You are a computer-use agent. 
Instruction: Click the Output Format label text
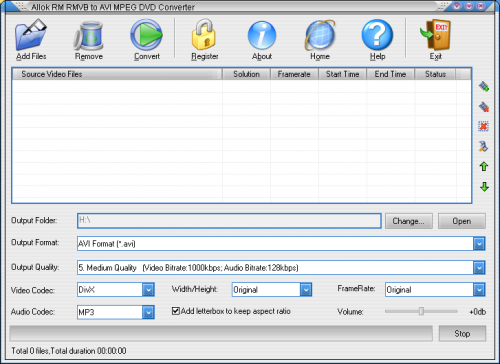(x=35, y=242)
